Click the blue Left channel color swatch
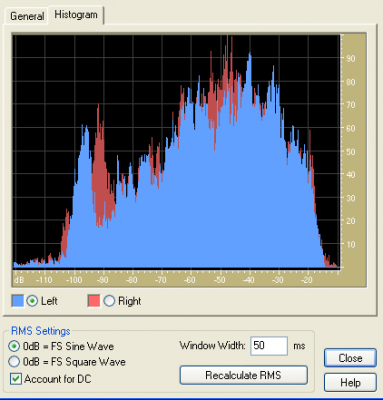Screen dimensions: 383x400 pos(18,301)
